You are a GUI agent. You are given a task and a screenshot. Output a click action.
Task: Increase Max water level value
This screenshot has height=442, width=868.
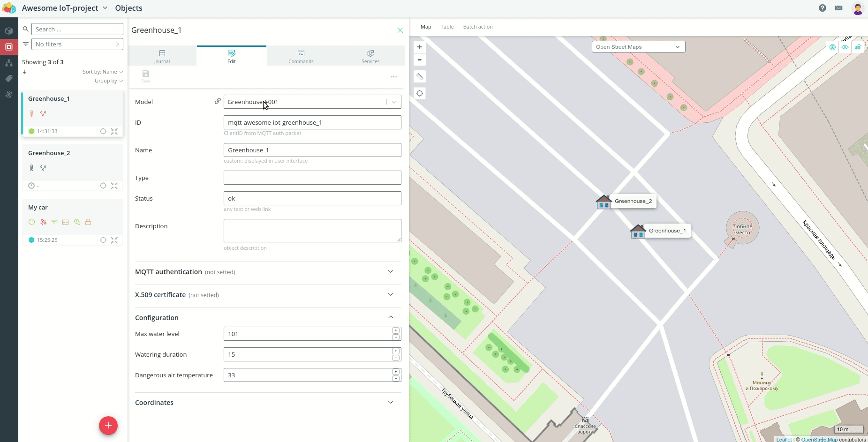pyautogui.click(x=396, y=330)
